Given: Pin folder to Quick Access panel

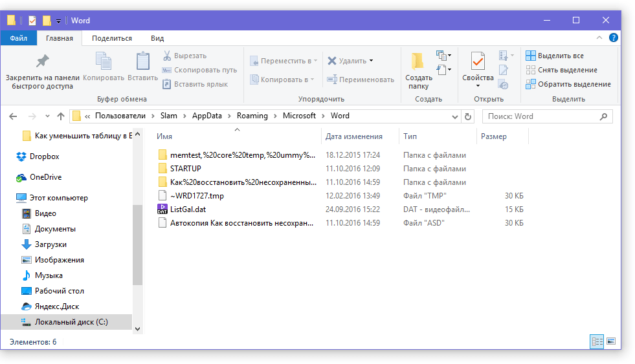Looking at the screenshot, I should pos(42,72).
